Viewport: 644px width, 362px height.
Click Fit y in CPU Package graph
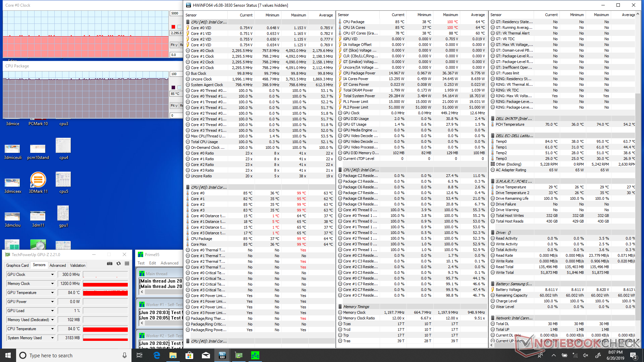[x=174, y=106]
